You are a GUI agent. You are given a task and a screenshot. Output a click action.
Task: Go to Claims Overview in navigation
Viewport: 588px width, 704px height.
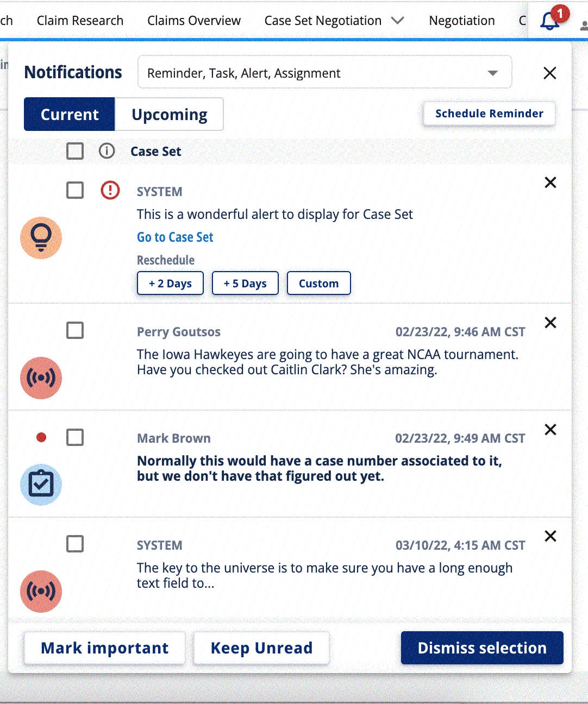pos(194,21)
